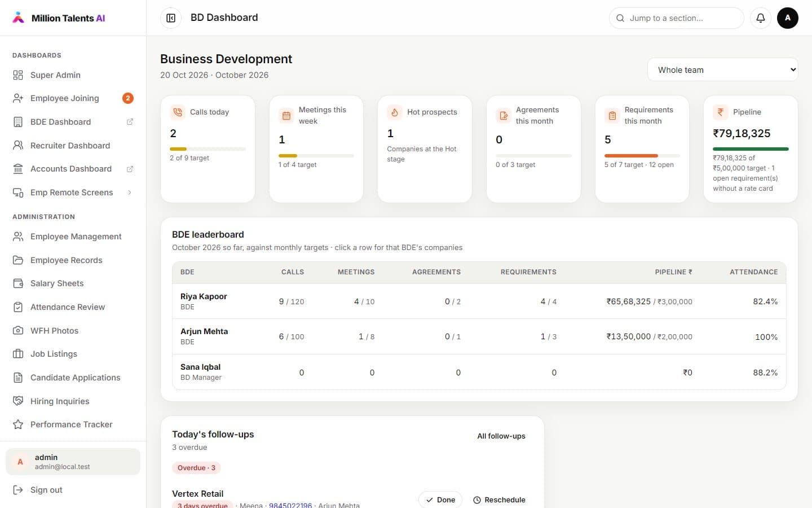Click the Requirements this month clipboard icon
This screenshot has height=508, width=812.
tap(612, 116)
